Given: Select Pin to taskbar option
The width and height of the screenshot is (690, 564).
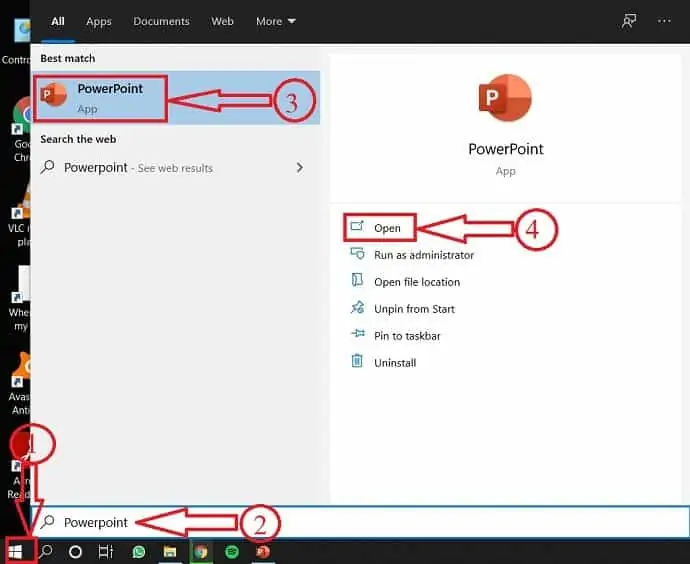Looking at the screenshot, I should point(407,336).
